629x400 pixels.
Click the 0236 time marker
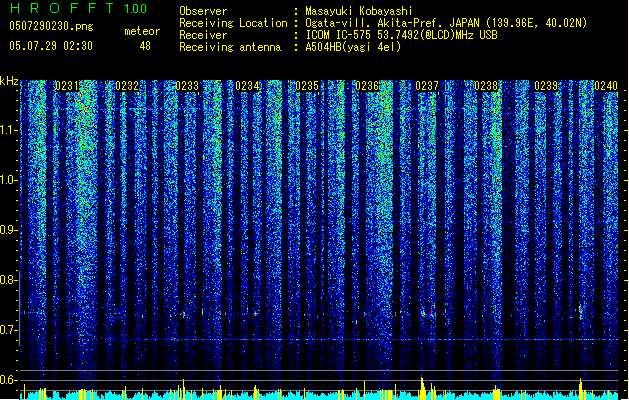tap(367, 86)
